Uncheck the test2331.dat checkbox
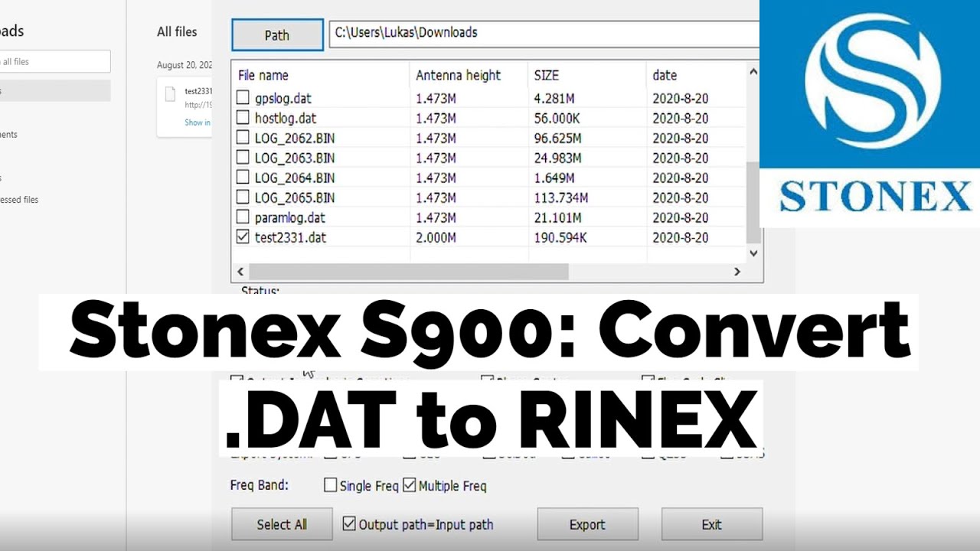The image size is (980, 551). 243,237
